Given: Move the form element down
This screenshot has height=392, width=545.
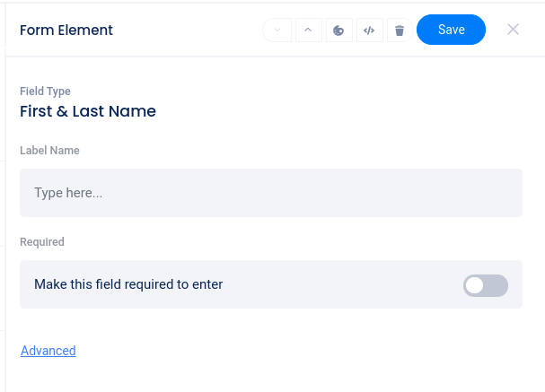Looking at the screenshot, I should tap(277, 30).
